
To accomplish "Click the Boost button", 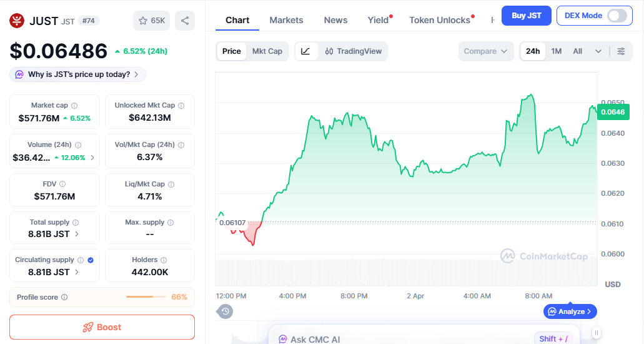I will [x=102, y=327].
